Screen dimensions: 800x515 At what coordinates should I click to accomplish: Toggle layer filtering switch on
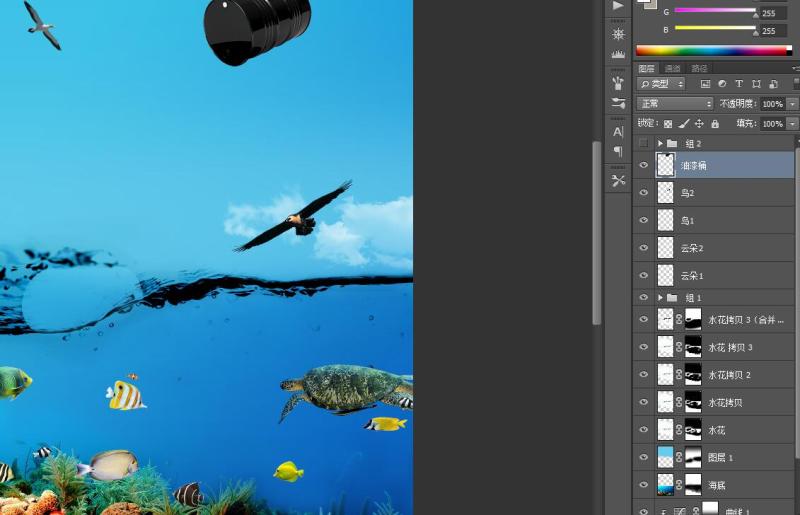[x=797, y=84]
